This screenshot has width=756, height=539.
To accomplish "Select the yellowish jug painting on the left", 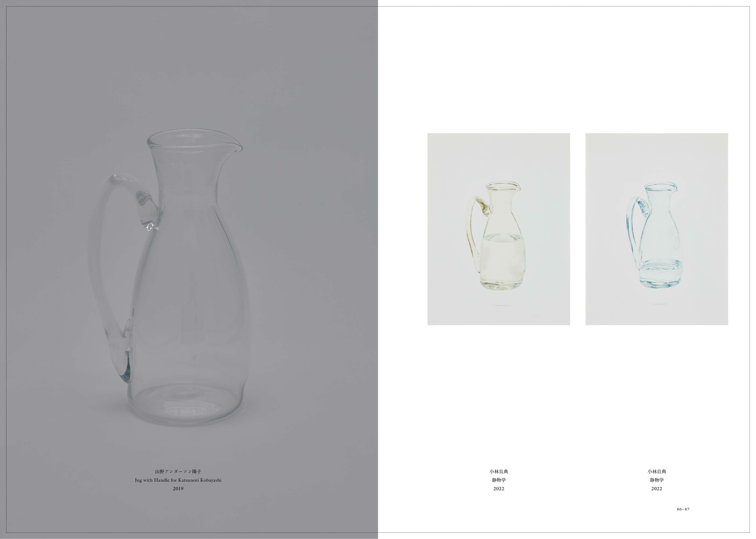I will click(x=498, y=229).
